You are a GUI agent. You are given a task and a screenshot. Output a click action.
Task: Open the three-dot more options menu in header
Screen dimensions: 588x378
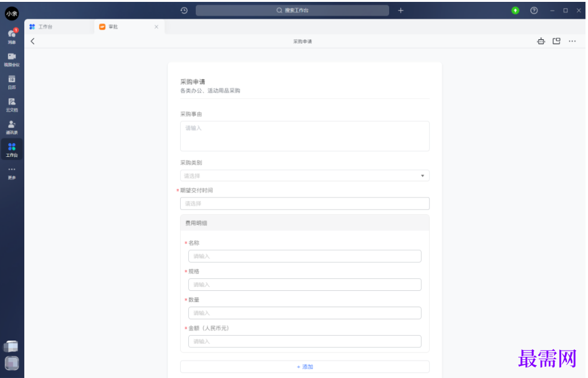tap(572, 41)
